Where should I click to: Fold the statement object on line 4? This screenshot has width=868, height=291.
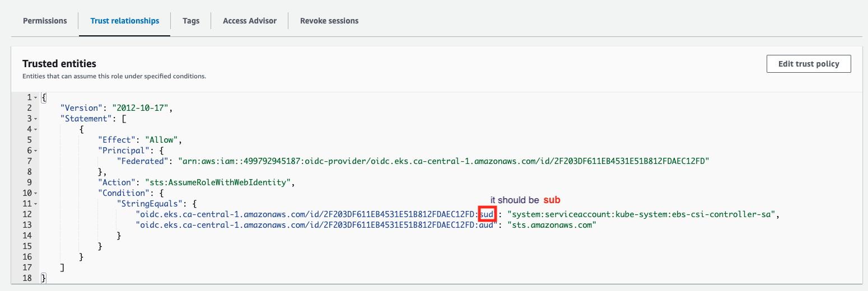[x=36, y=129]
